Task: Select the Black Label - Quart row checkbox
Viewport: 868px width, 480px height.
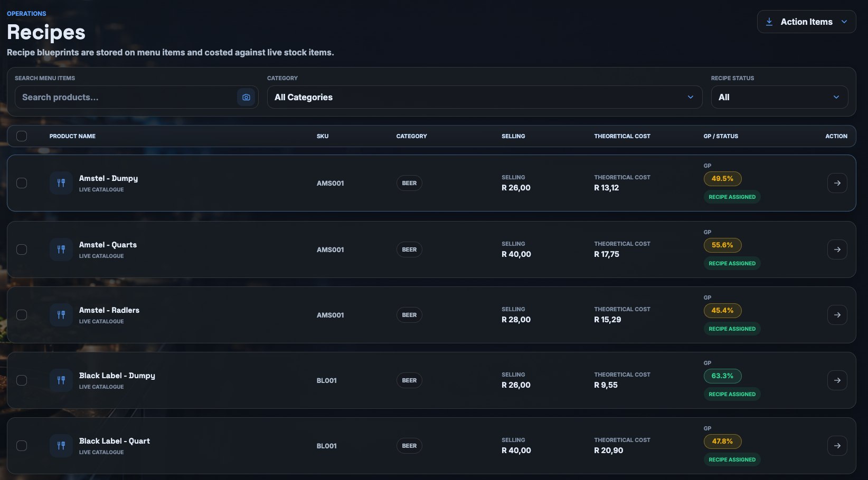Action: pos(22,446)
